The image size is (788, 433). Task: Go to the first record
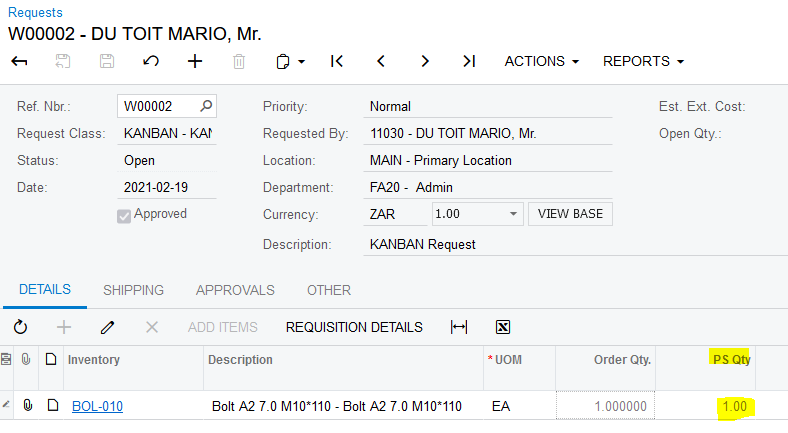click(337, 61)
